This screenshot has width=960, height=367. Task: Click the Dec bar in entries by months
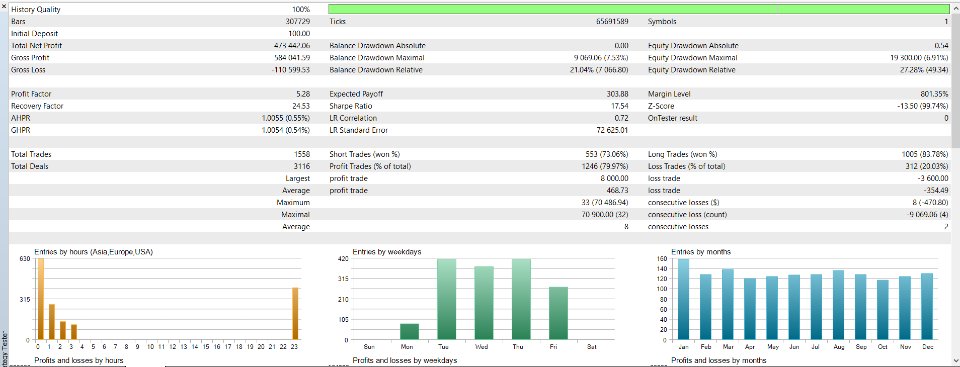coord(926,306)
